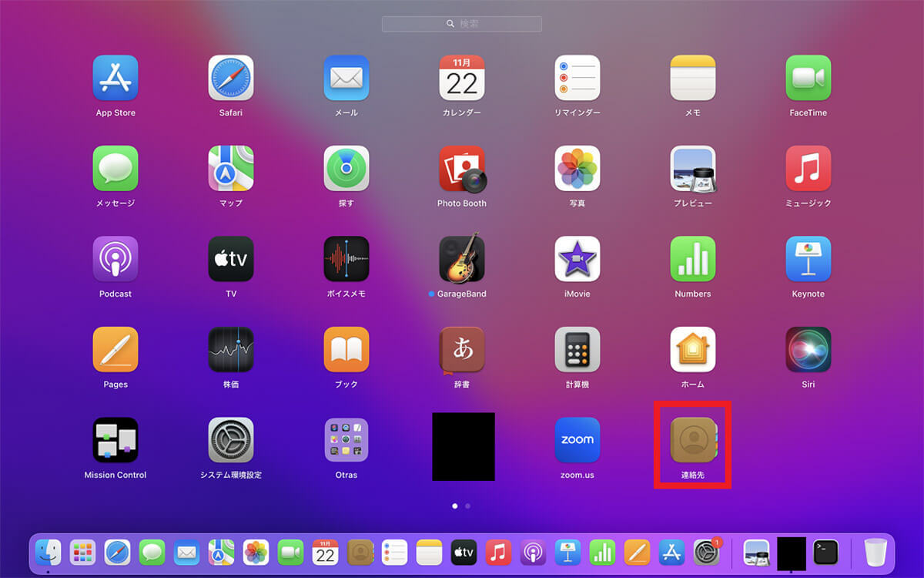Launch GarageBand
Viewport: 924px width, 578px height.
pyautogui.click(x=462, y=259)
